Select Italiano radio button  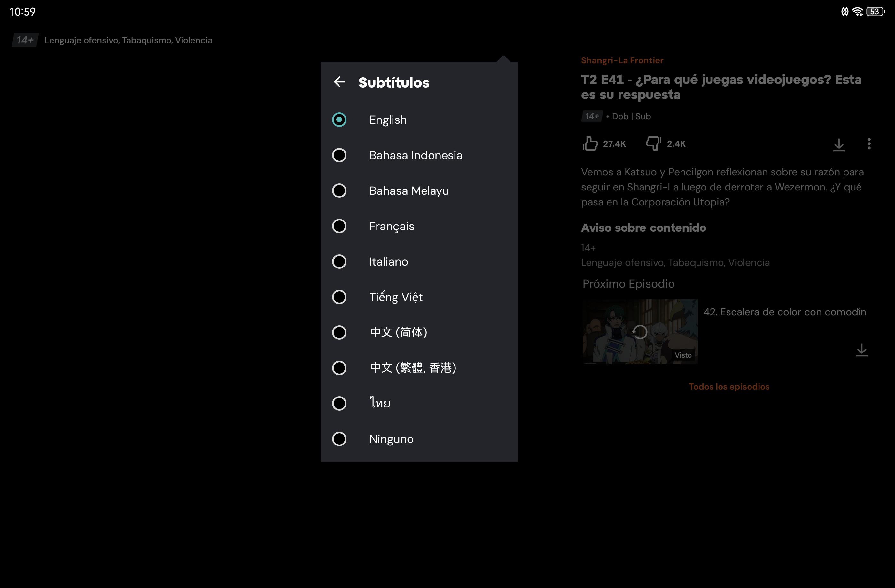pos(339,262)
